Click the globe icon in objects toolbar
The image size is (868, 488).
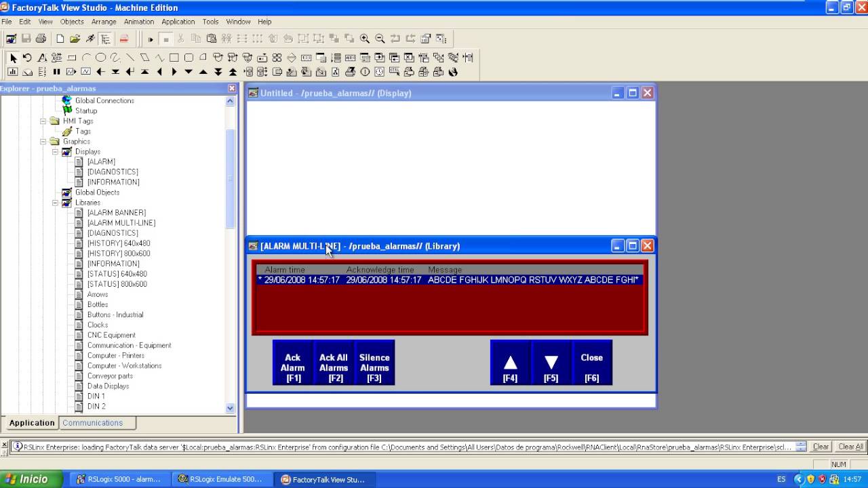click(452, 72)
